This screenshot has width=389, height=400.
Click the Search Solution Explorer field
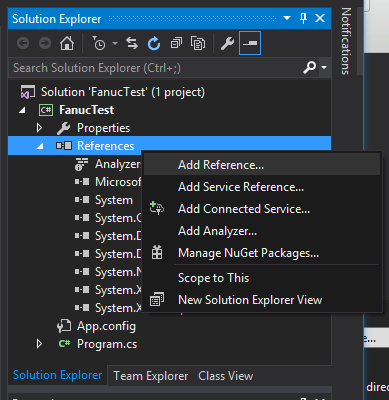pyautogui.click(x=156, y=68)
